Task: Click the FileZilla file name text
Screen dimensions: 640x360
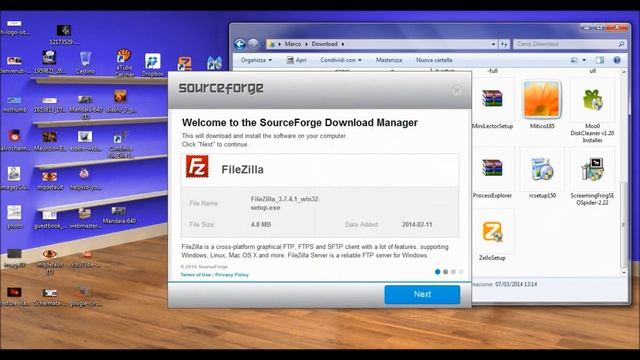Action: tap(285, 203)
